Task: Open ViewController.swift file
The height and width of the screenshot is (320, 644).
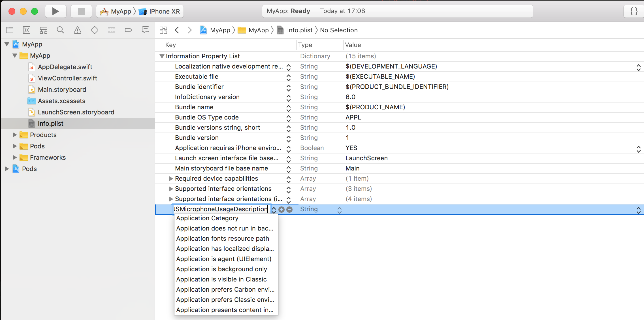Action: pos(67,78)
